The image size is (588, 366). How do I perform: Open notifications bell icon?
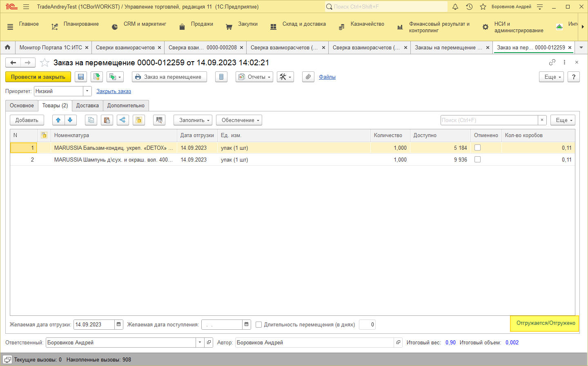click(x=455, y=7)
